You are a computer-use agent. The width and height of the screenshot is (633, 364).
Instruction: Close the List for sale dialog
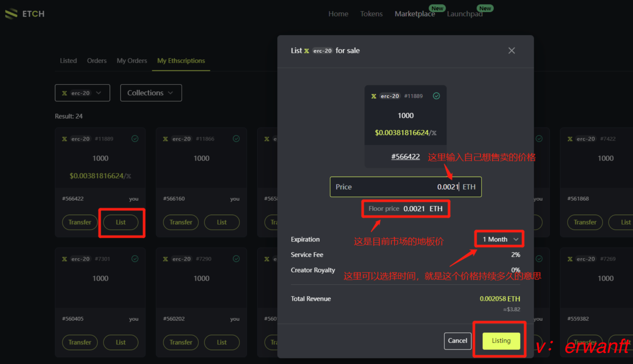(x=511, y=51)
